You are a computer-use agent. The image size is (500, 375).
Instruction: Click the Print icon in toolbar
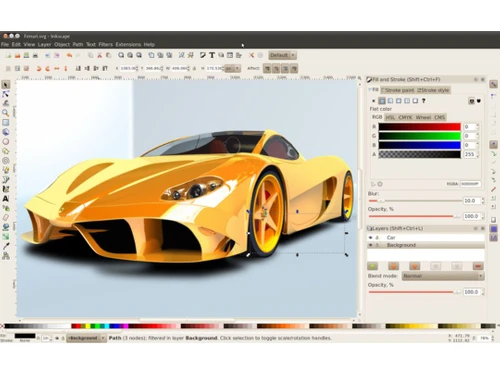coord(35,55)
